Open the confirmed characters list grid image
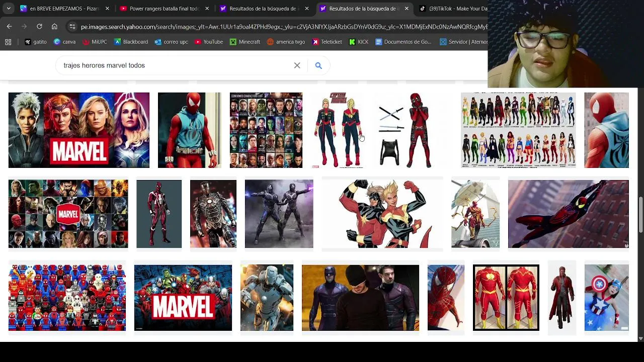This screenshot has width=644, height=362. [266, 130]
